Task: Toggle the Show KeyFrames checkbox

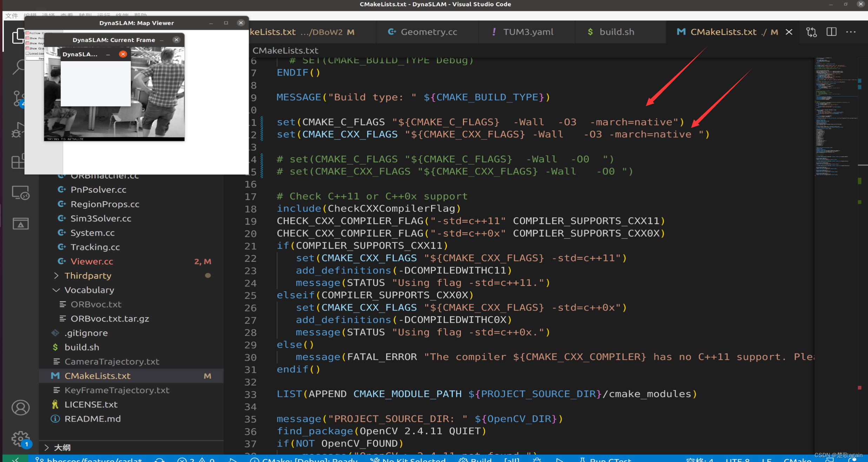Action: pos(27,43)
